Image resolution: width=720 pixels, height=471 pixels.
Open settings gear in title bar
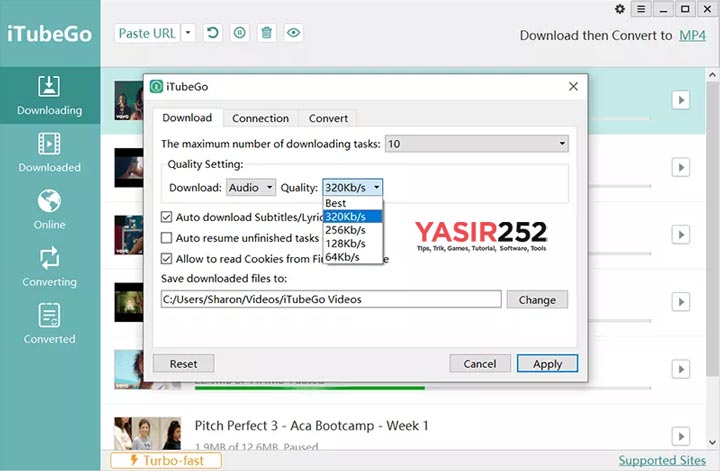(x=620, y=9)
